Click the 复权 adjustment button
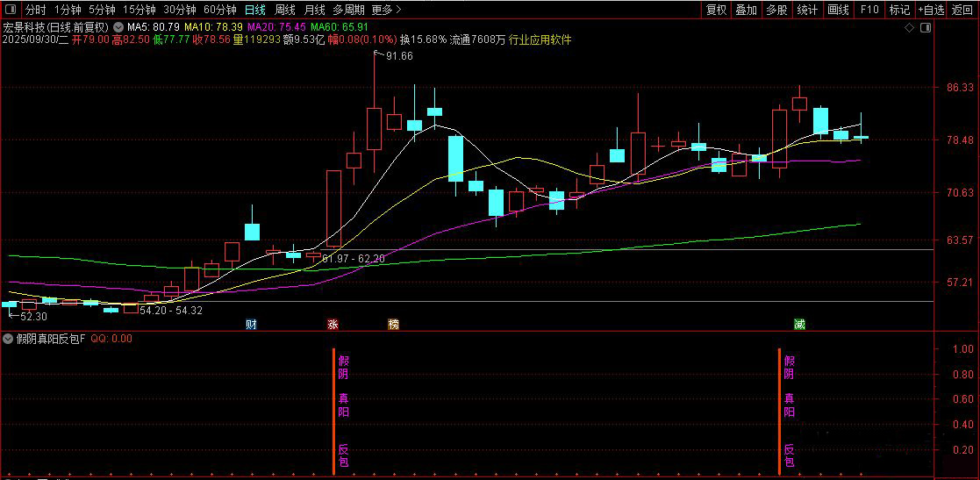 pos(716,10)
